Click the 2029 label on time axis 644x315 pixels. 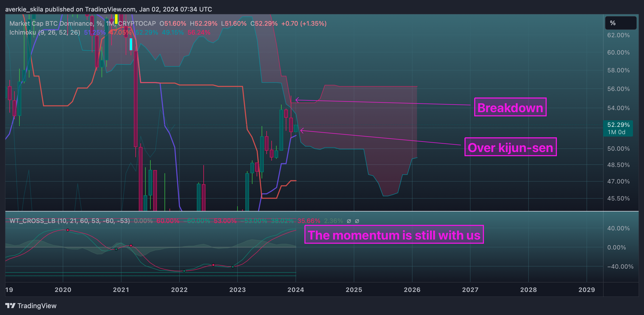point(587,290)
